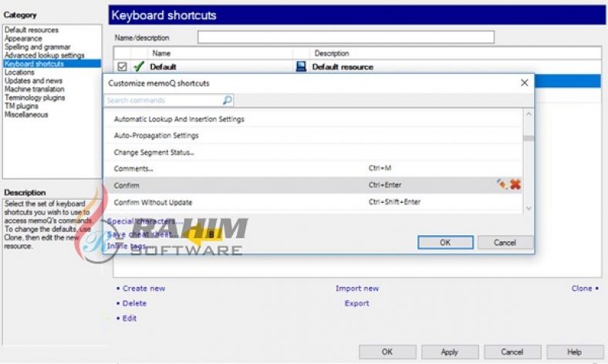Select the Default resources category

pos(32,30)
